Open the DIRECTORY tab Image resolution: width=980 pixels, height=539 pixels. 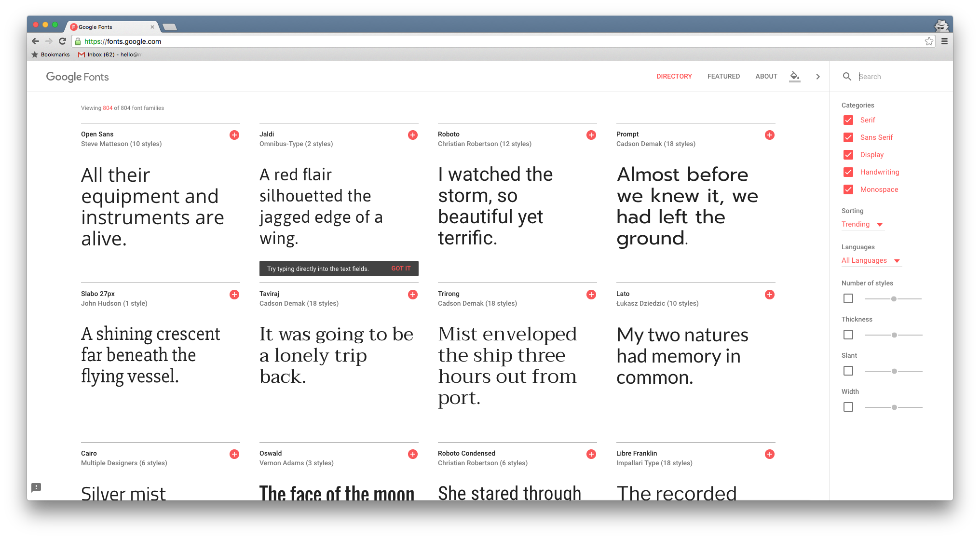point(674,76)
